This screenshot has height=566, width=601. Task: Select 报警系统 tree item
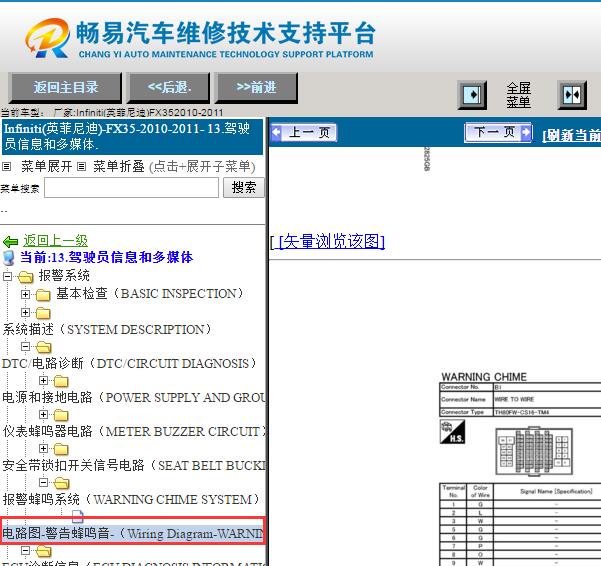[64, 275]
